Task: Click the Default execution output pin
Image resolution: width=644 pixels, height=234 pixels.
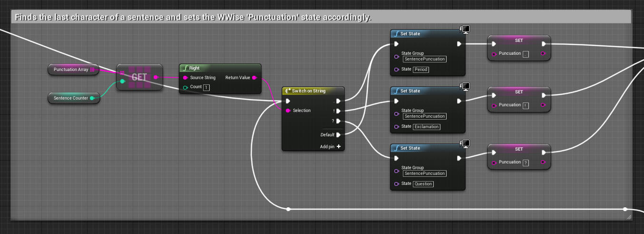Action: [x=338, y=135]
